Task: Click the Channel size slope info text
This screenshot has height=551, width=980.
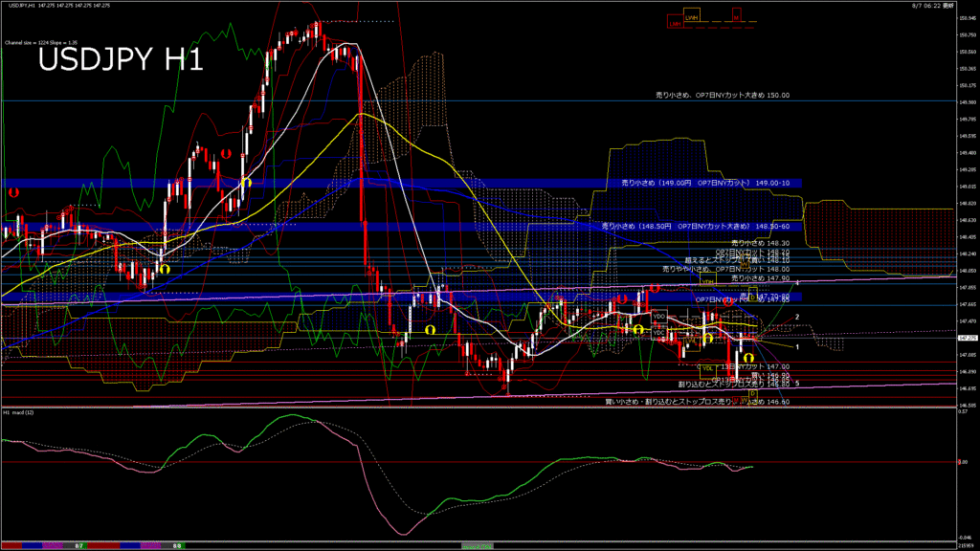Action: tap(40, 43)
